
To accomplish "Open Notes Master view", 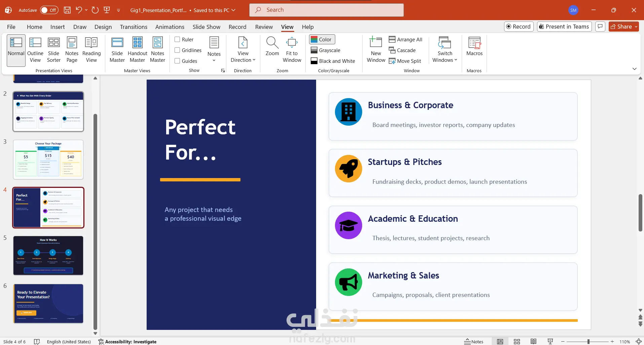I will (157, 50).
